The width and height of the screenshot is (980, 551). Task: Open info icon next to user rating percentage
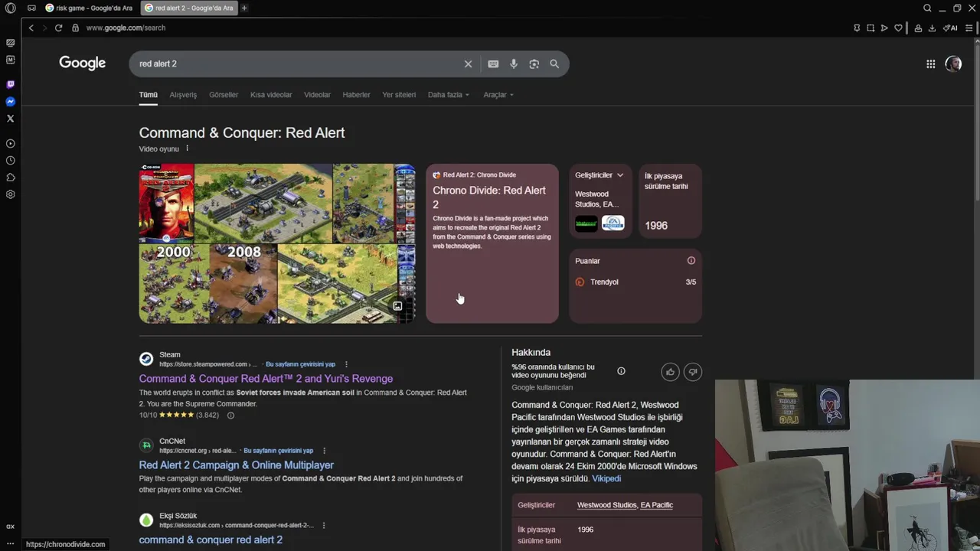point(621,371)
